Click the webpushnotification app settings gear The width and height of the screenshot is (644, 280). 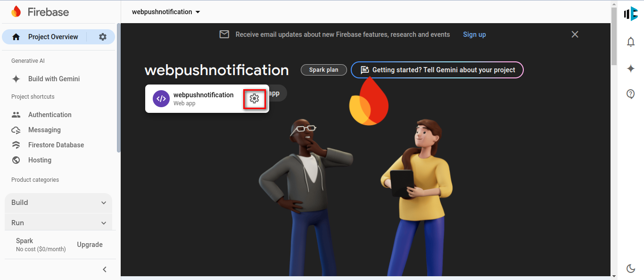pos(254,98)
